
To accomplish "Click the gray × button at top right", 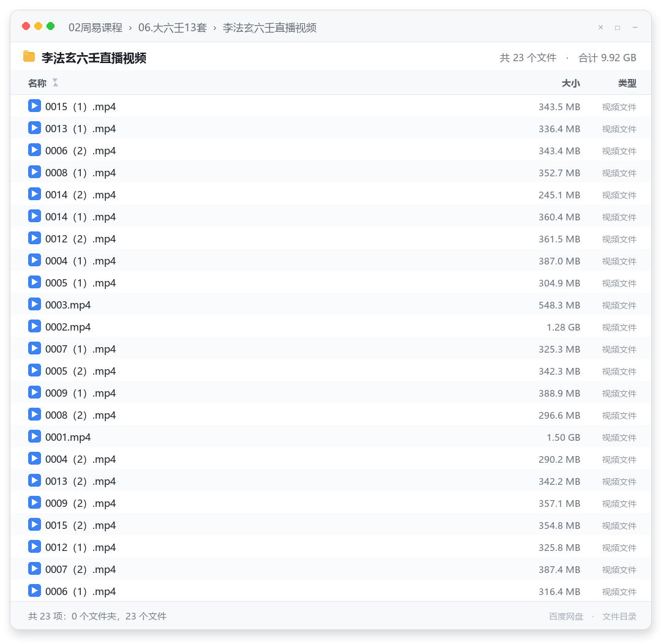I will (601, 28).
